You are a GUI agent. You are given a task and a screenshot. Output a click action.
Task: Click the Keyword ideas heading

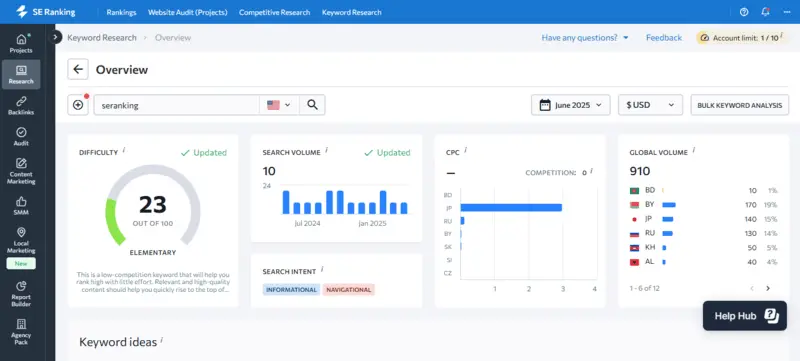[x=118, y=342]
